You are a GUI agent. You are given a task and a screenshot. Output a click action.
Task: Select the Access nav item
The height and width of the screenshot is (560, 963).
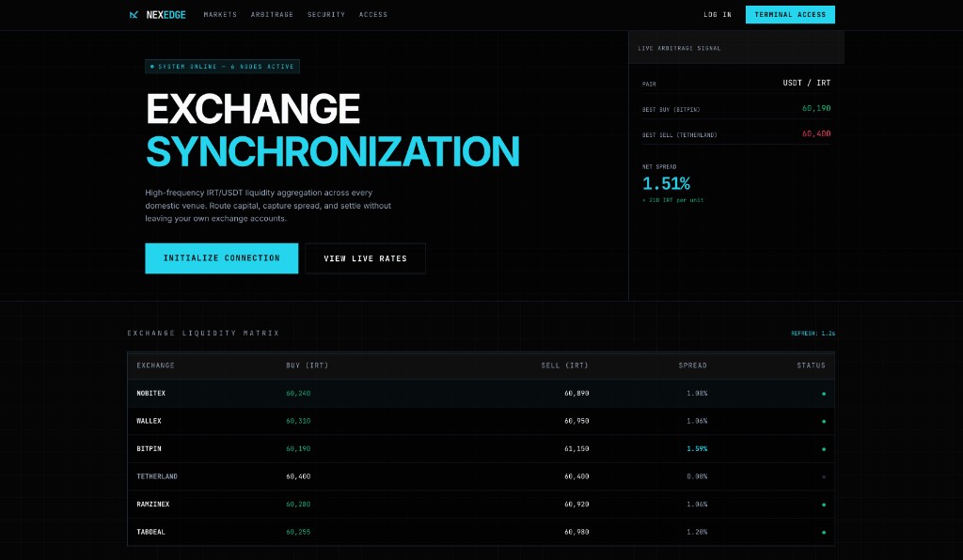pyautogui.click(x=373, y=15)
